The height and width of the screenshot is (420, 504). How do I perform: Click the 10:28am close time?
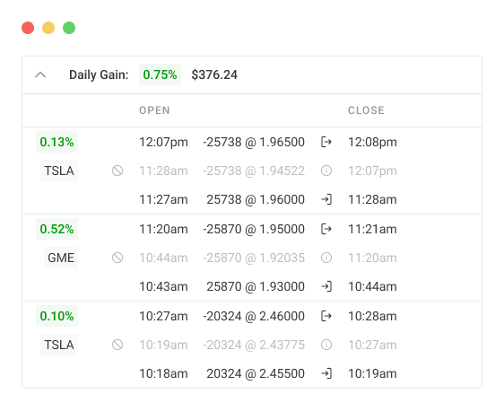tap(372, 316)
